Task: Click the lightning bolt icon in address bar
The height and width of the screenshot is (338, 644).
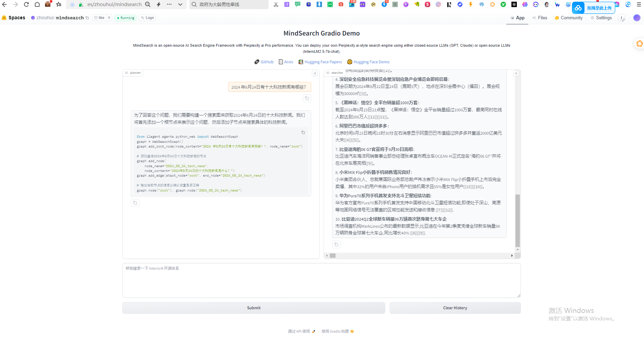Action: tap(159, 4)
